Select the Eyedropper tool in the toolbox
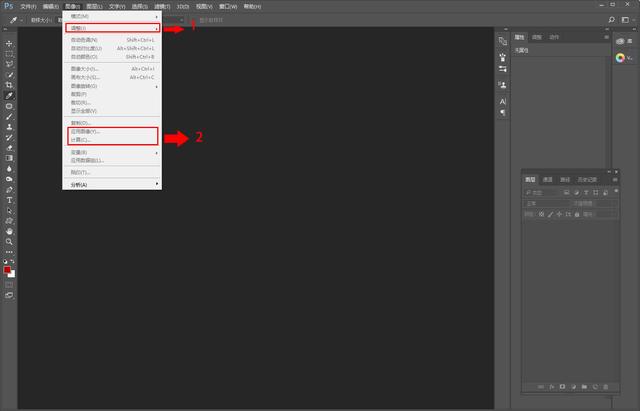 pyautogui.click(x=9, y=96)
